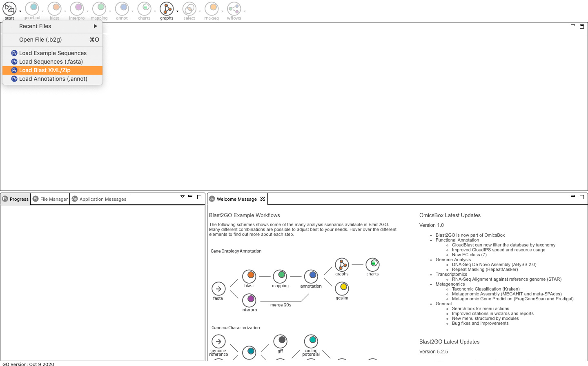Click the blast toolbar icon
The height and width of the screenshot is (366, 588).
coord(54,9)
